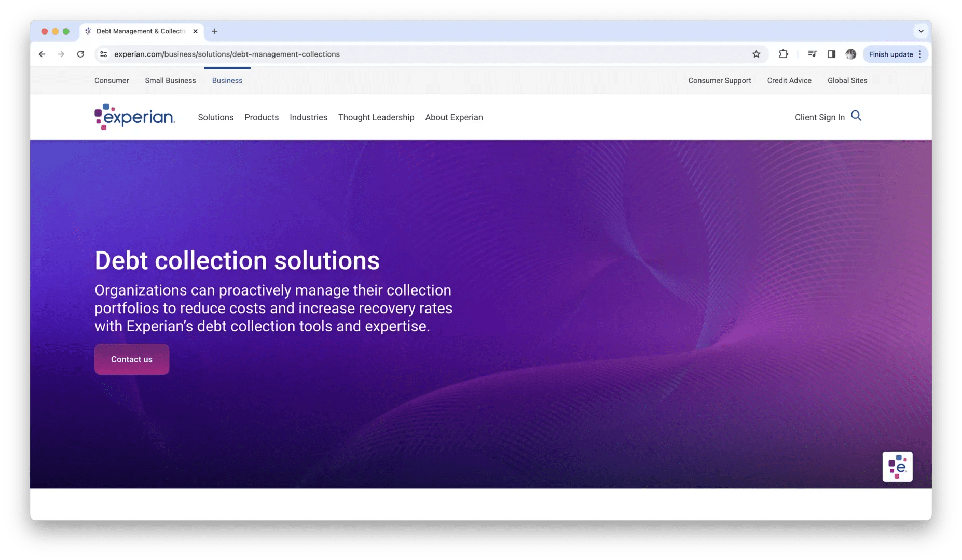Select the Small Business tab

click(170, 80)
